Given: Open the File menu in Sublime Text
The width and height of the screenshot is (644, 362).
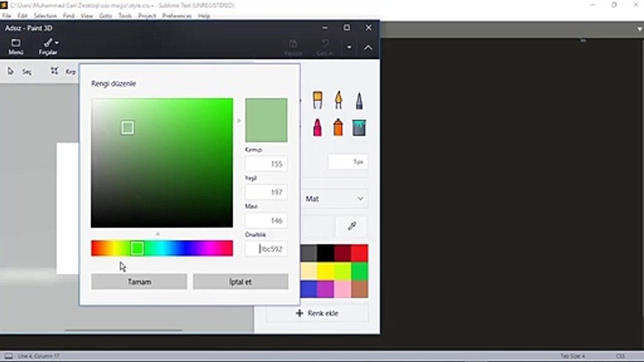Looking at the screenshot, I should click(7, 16).
